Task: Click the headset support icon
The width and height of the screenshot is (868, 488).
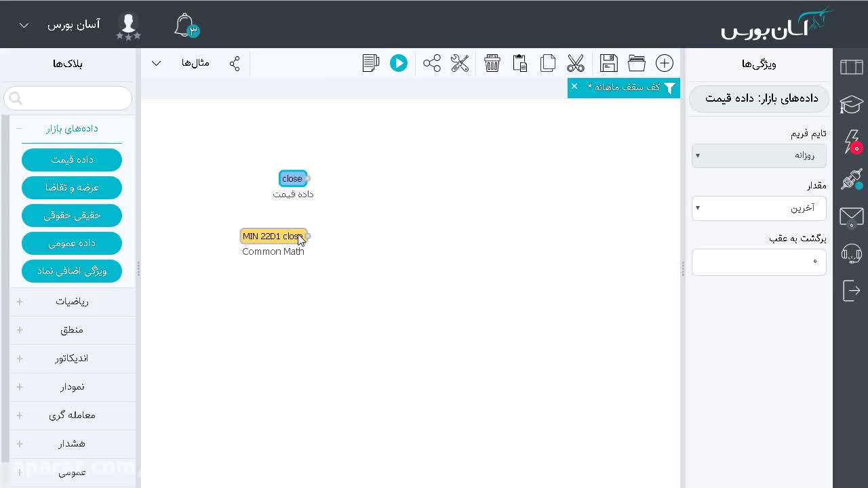Action: (x=851, y=253)
